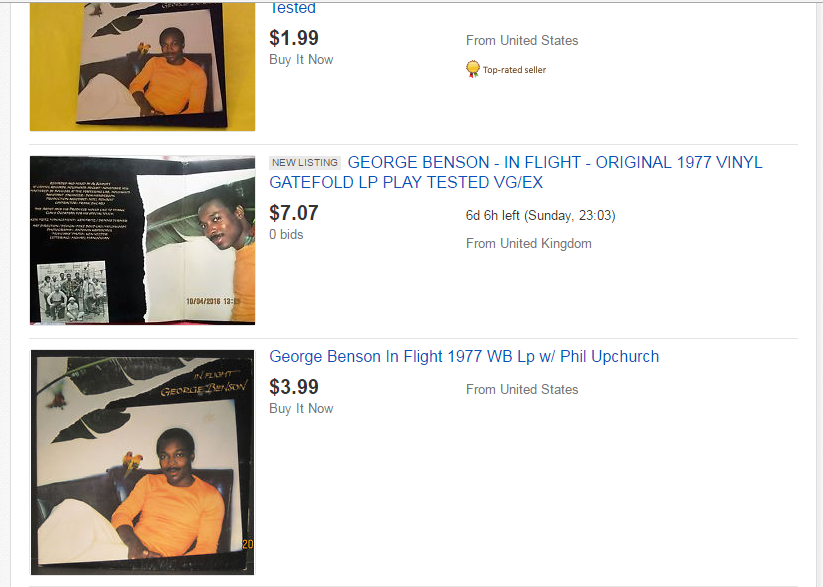This screenshot has width=823, height=587.
Task: Click the From United Kingdom text
Action: 528,244
